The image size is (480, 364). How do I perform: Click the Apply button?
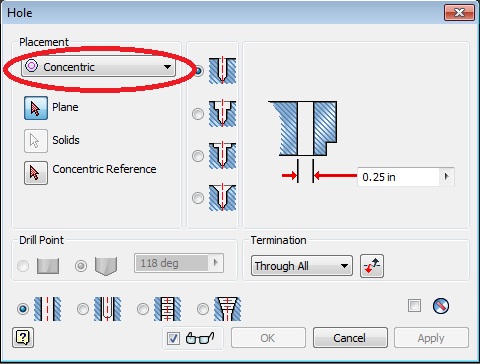point(431,338)
